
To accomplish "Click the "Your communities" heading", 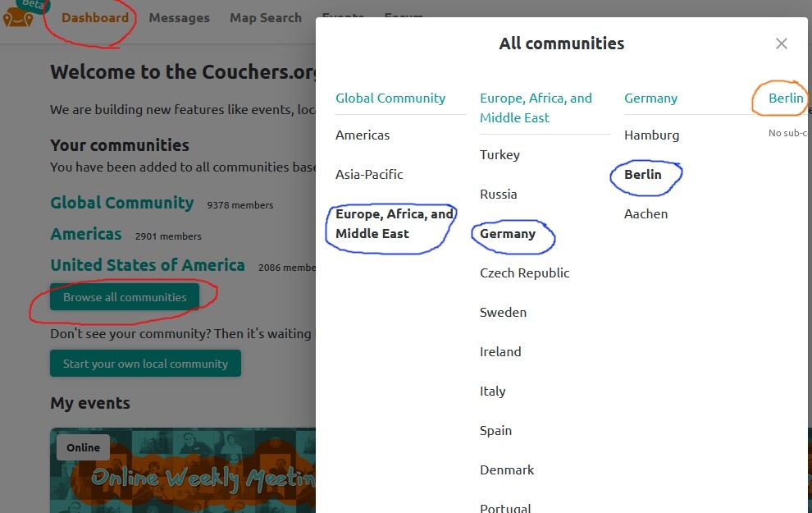I will coord(120,145).
